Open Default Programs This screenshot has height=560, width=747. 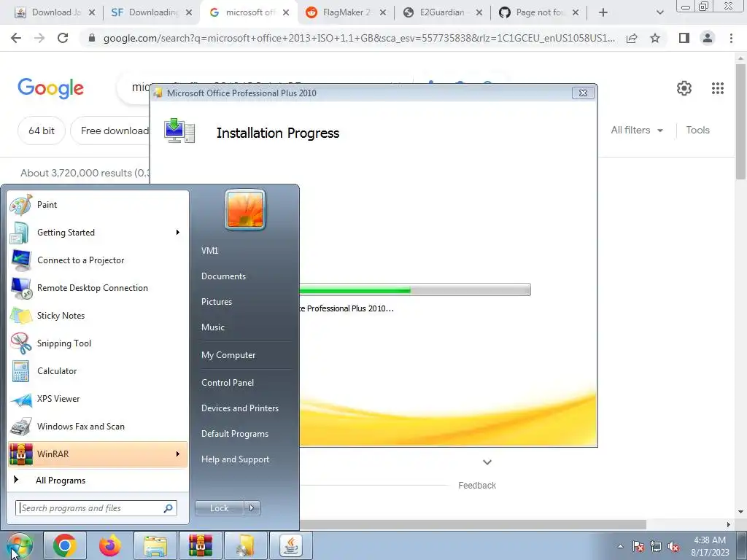click(235, 434)
